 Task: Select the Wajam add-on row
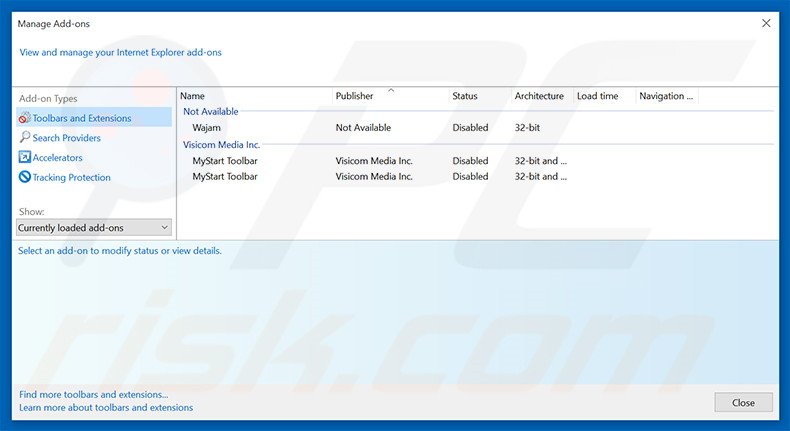coord(476,128)
